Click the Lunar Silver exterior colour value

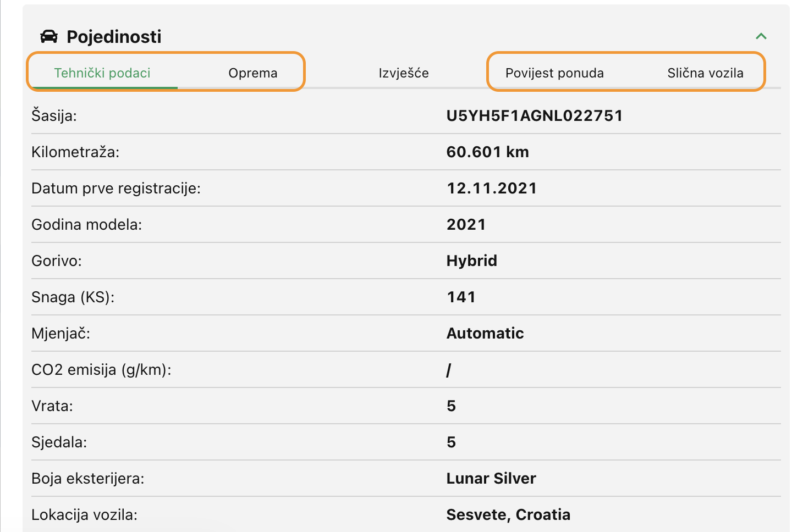coord(491,478)
